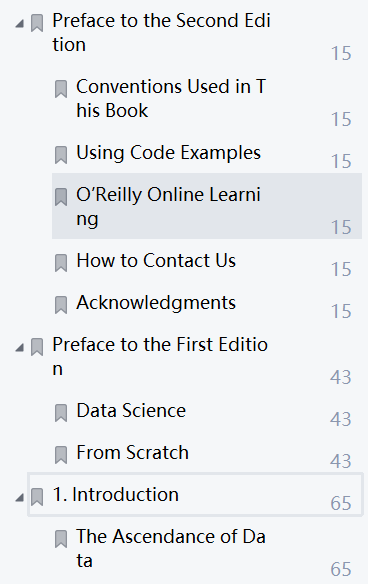368x584 pixels.
Task: Navigate to 1. Introduction chapter
Action: click(195, 495)
